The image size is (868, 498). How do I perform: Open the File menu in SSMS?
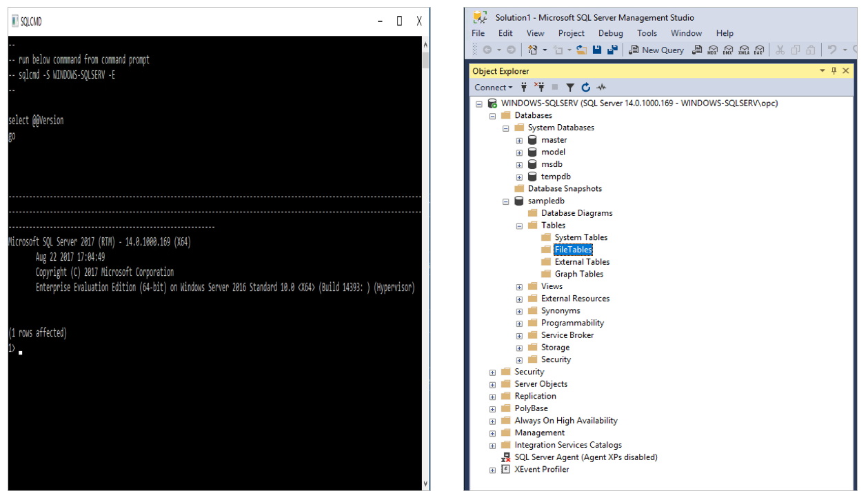click(478, 33)
